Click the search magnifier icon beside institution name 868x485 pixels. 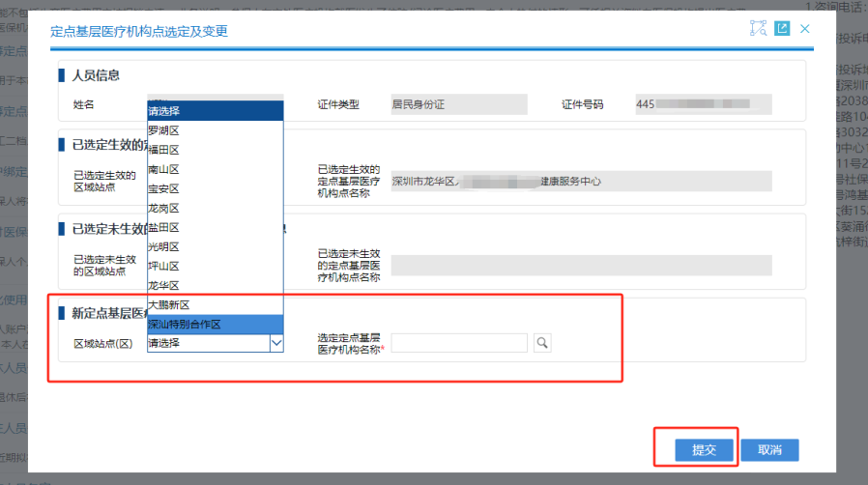tap(542, 343)
